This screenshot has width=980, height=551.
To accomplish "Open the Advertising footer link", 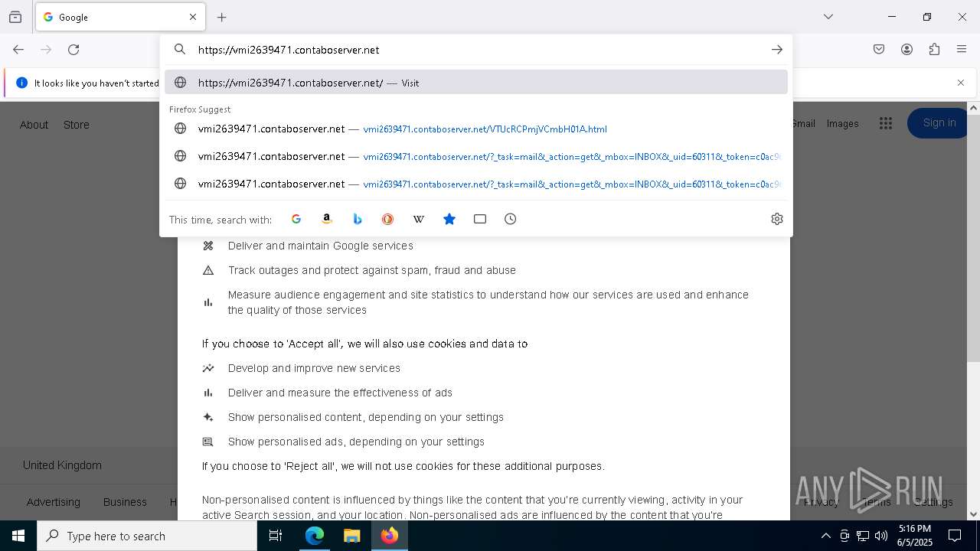I will 54,502.
